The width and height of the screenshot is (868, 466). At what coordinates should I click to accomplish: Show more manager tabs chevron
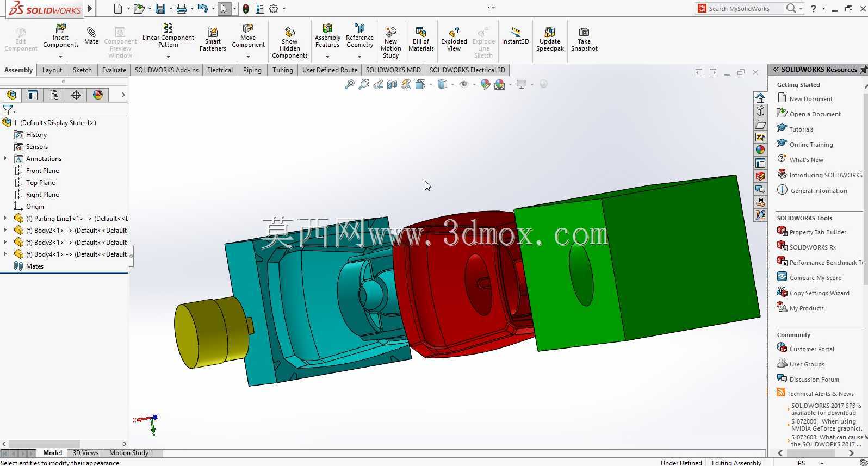point(123,95)
